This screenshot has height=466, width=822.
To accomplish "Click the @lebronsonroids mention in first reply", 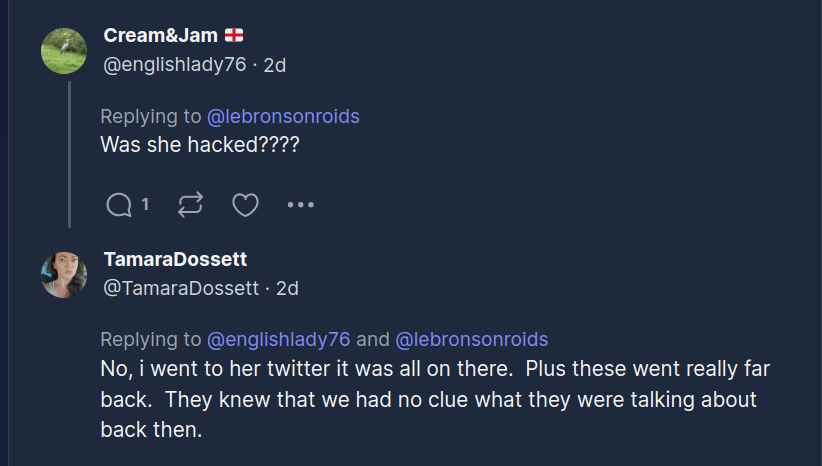I will (x=283, y=116).
